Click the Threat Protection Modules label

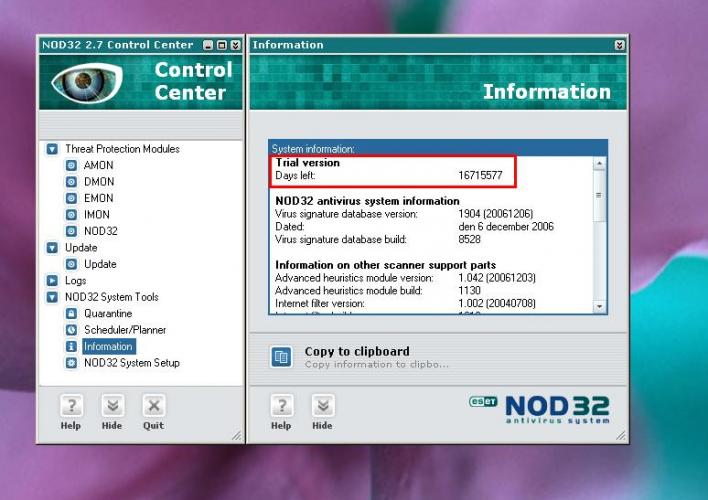122,149
